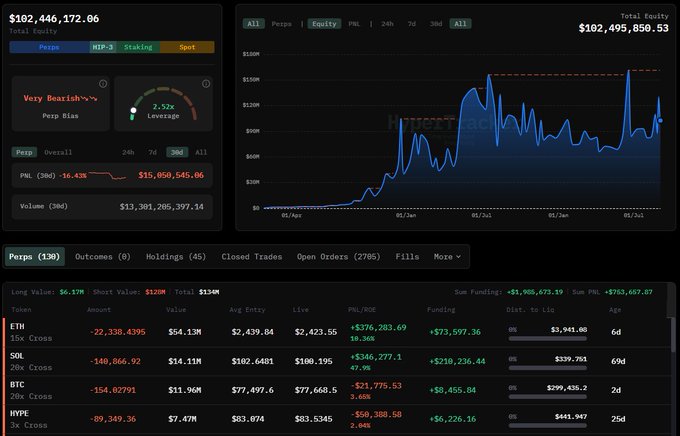This screenshot has height=436, width=680.
Task: Click Short Value $128M
Action: tap(155, 292)
